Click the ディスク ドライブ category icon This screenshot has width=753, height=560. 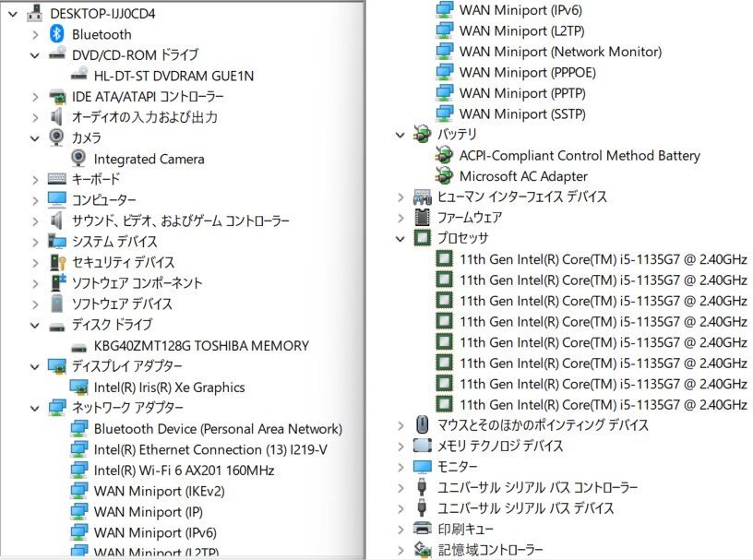(x=56, y=327)
